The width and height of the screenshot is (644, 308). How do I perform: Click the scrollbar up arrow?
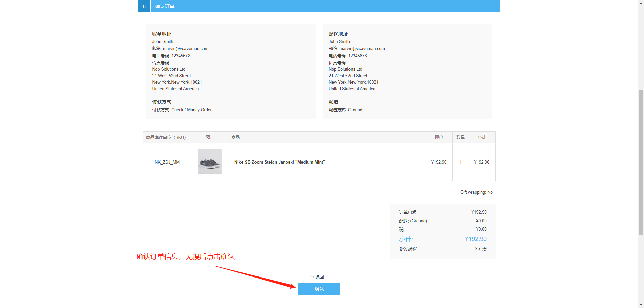[x=641, y=2]
